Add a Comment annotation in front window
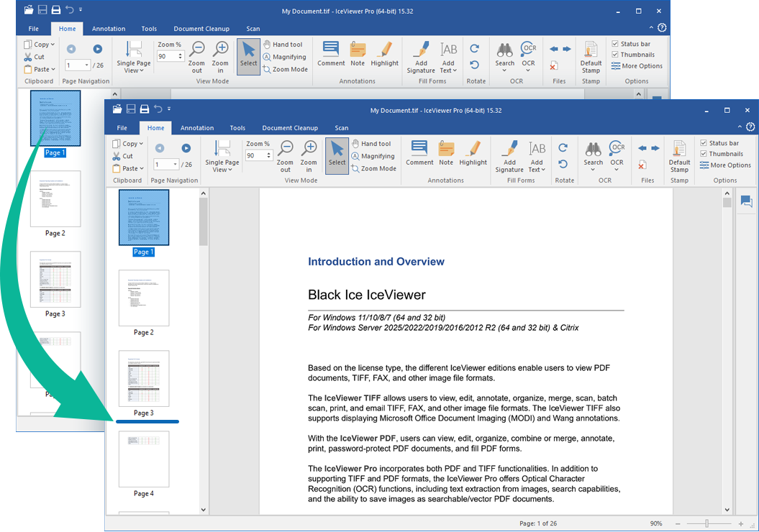This screenshot has height=532, width=759. point(419,153)
